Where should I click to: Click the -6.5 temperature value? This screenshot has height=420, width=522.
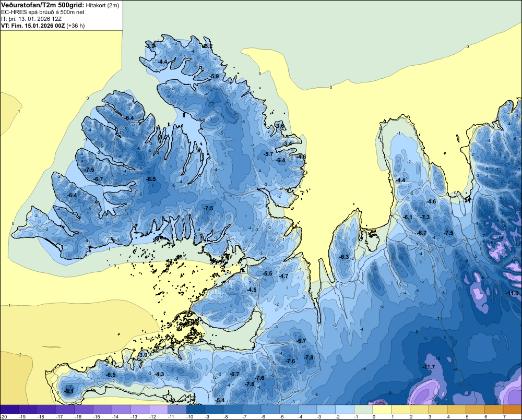[111, 375]
